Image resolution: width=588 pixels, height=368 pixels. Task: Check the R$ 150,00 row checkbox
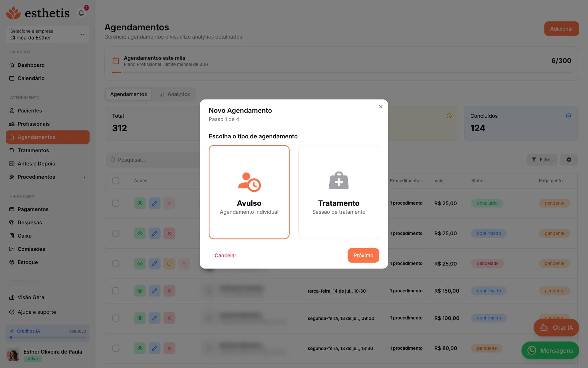[116, 291]
